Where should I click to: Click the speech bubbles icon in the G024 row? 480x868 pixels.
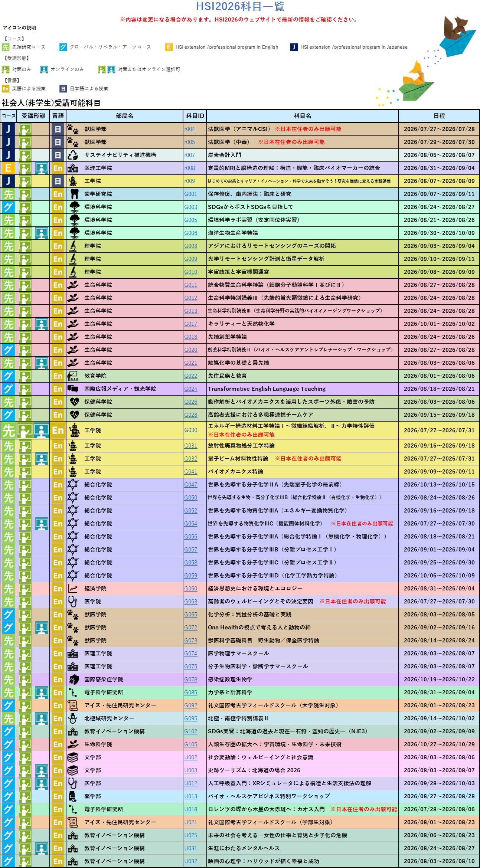click(x=73, y=389)
